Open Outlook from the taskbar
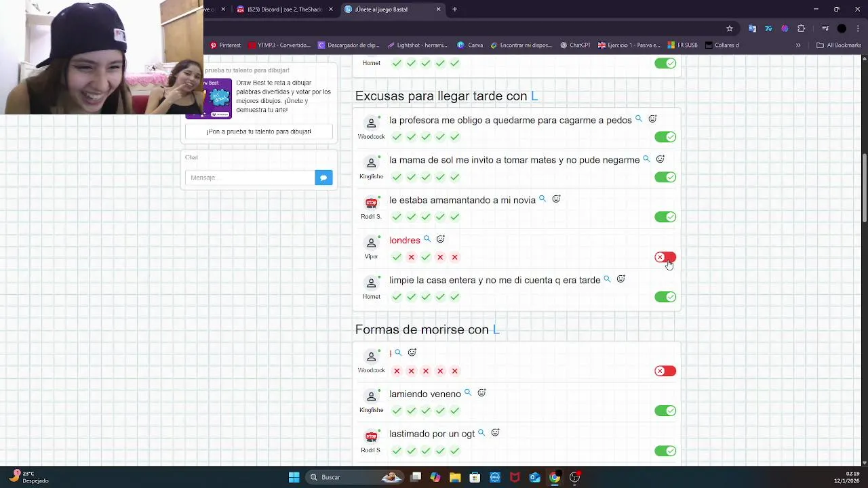The height and width of the screenshot is (488, 868). tap(535, 477)
